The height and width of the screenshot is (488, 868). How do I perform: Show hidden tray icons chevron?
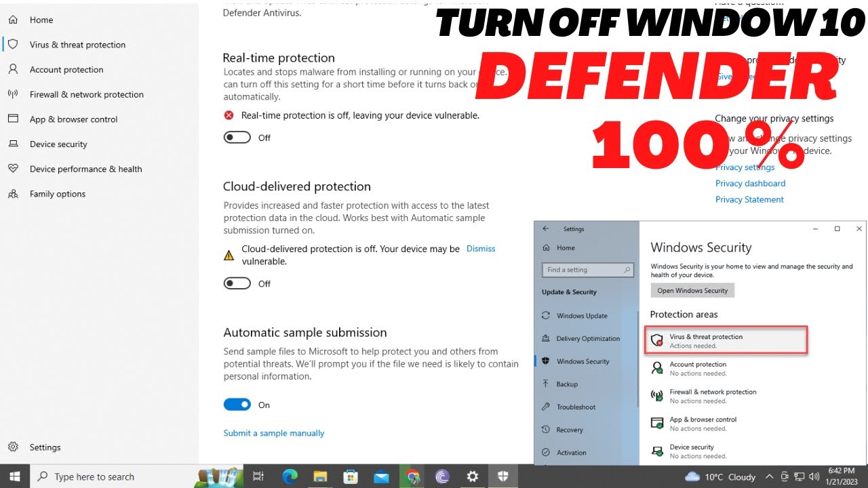pos(770,476)
